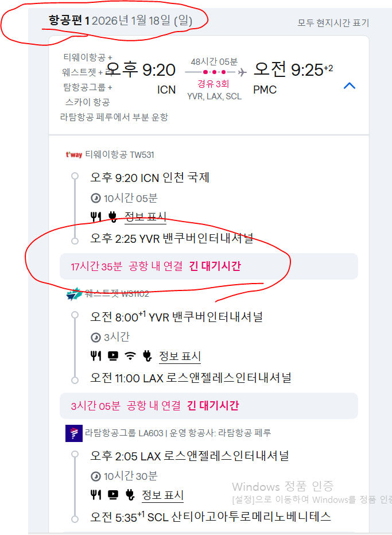Click the clock icon next to 10시간 05분

click(96, 198)
